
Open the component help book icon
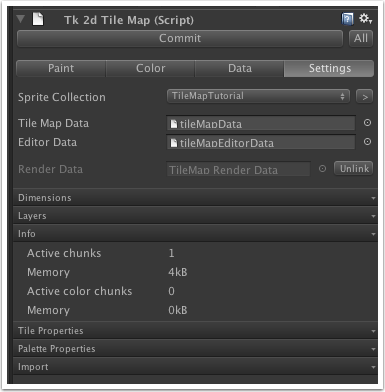pos(347,19)
